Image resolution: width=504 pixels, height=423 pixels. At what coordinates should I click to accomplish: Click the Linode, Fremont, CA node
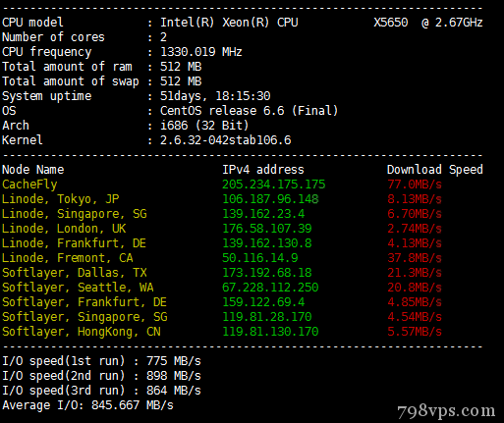[68, 258]
